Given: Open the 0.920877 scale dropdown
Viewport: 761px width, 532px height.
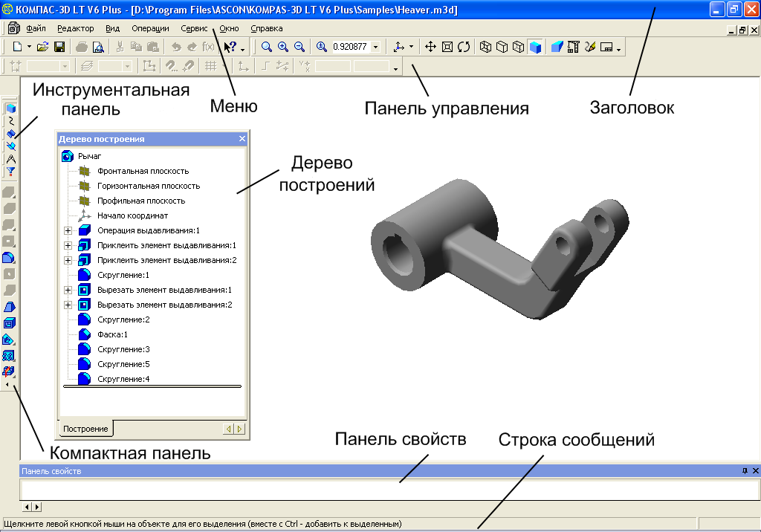Looking at the screenshot, I should [375, 47].
